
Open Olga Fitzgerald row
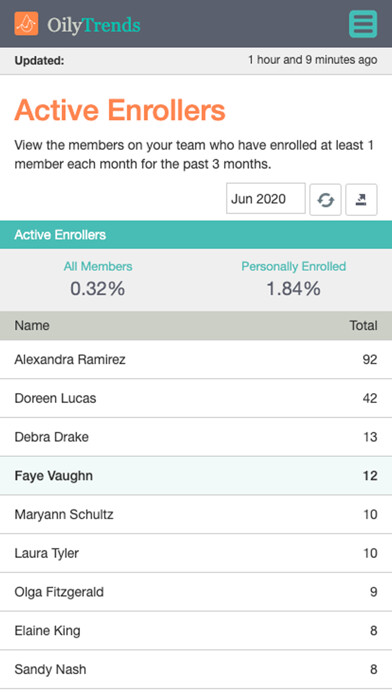click(x=196, y=592)
